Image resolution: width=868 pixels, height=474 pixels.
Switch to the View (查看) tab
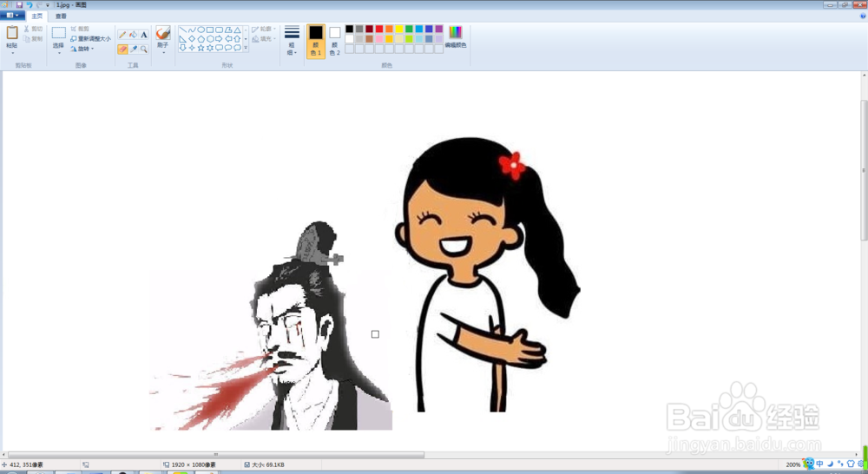61,16
